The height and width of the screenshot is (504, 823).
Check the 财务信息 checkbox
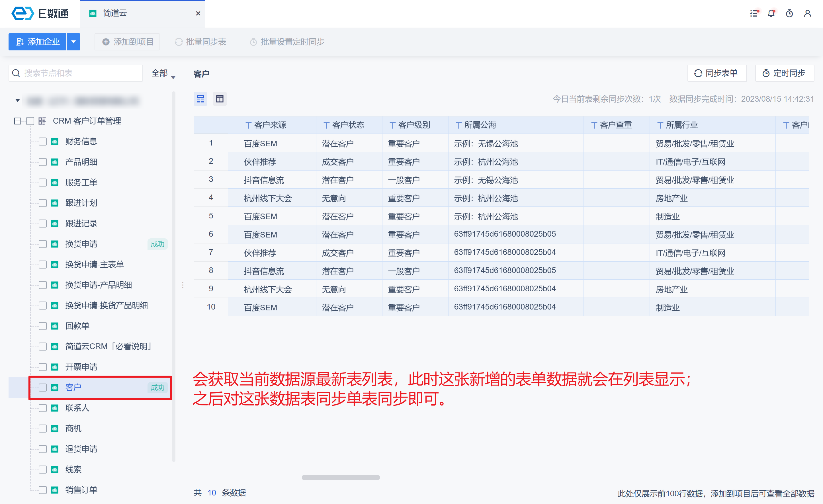click(x=42, y=142)
